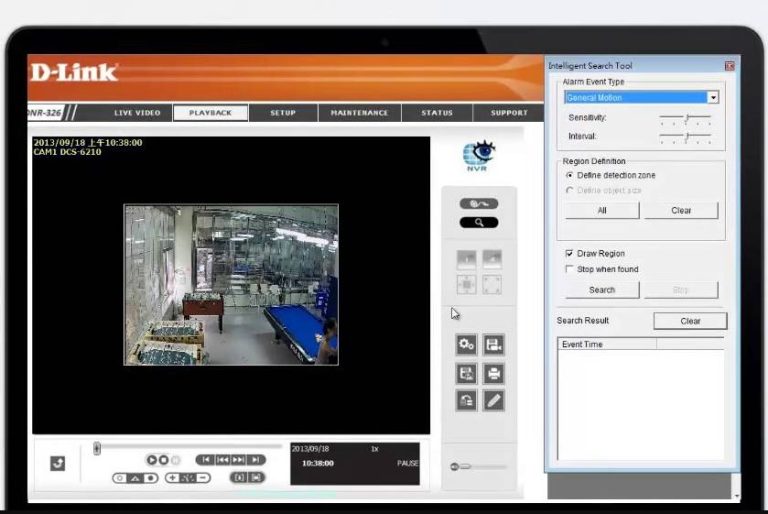
Task: Click the open record icon left of playback
Action: click(58, 463)
